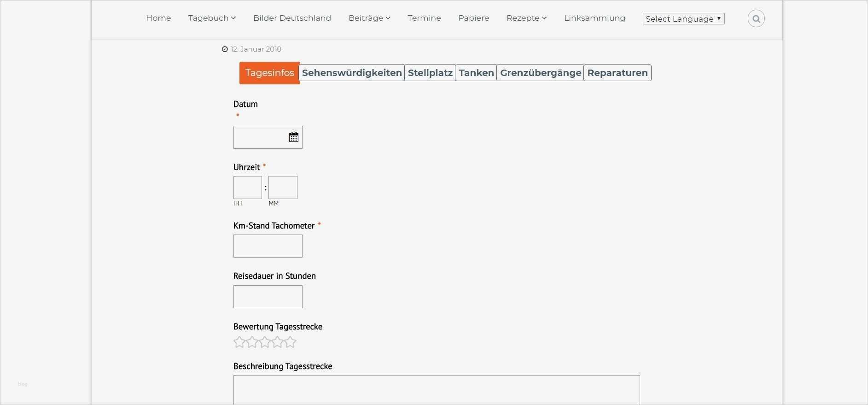Screen dimensions: 868x405
Task: Rate Tagesstrecke with the third star
Action: [x=265, y=342]
